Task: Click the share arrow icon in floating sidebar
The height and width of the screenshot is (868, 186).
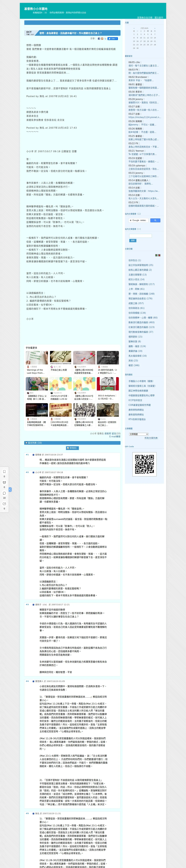Action: [4, 504]
